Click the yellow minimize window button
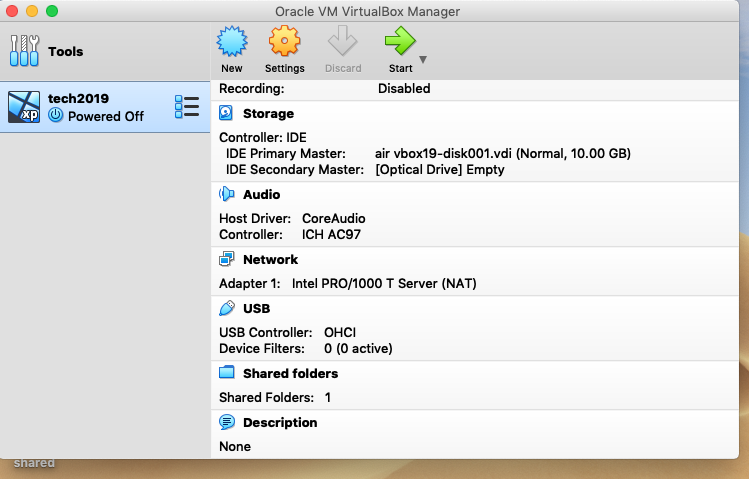Viewport: 749px width, 479px height. point(32,11)
